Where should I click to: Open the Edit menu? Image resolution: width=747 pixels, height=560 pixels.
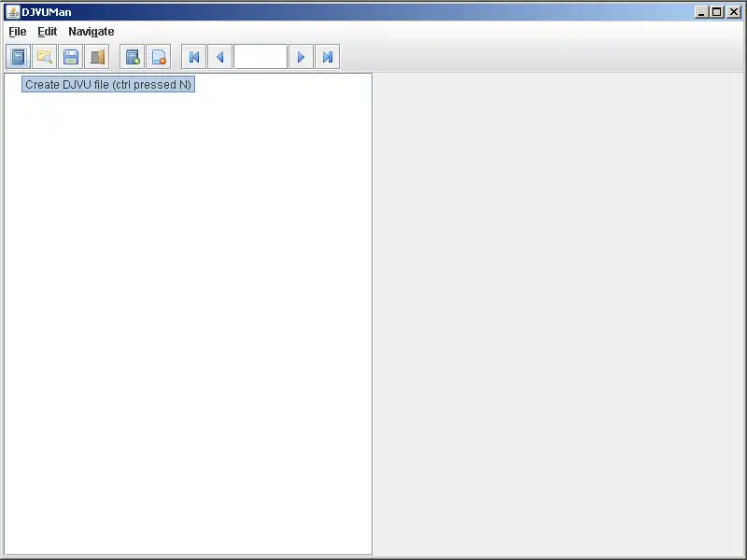point(48,32)
